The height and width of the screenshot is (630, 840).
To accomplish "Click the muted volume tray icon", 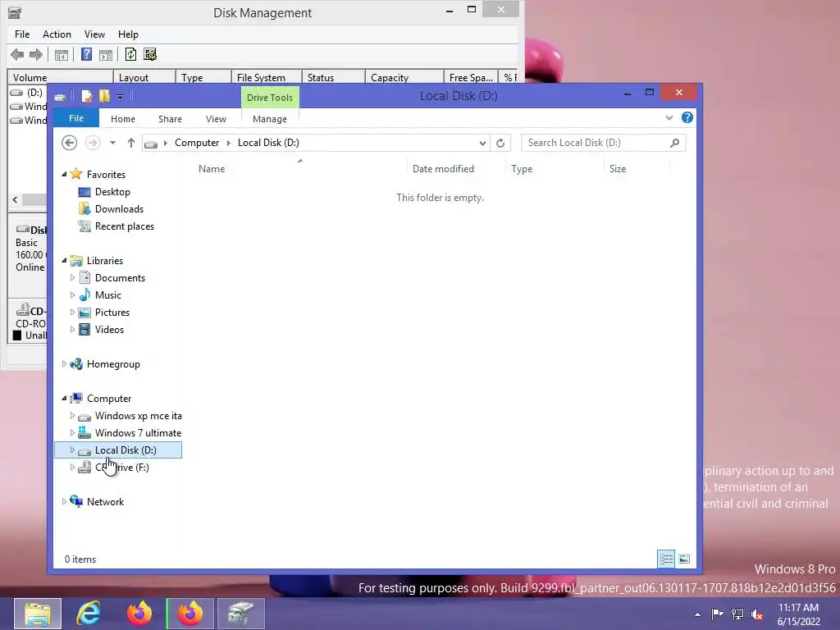I will [x=757, y=614].
